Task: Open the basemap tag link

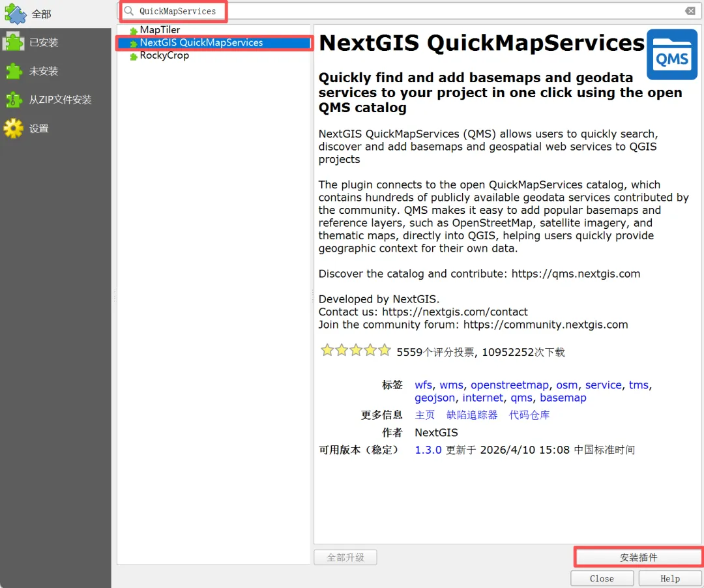Action: pos(563,398)
